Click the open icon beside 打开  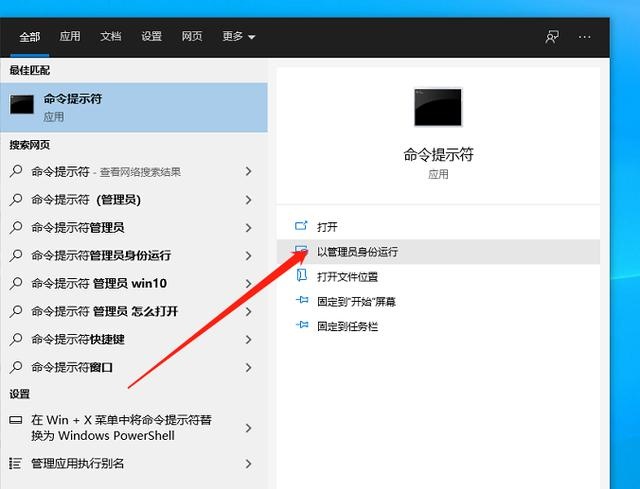(x=301, y=225)
